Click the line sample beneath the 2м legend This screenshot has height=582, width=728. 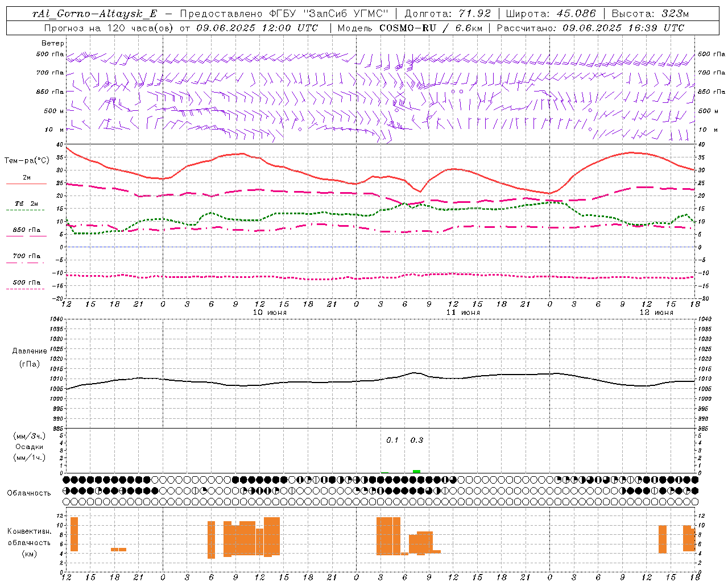26,184
